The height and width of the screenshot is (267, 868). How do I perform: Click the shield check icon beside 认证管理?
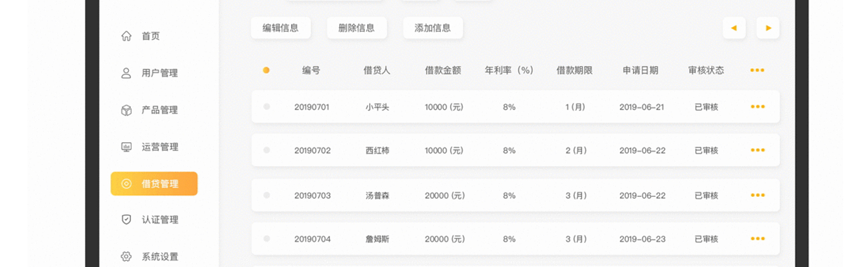pos(126,220)
